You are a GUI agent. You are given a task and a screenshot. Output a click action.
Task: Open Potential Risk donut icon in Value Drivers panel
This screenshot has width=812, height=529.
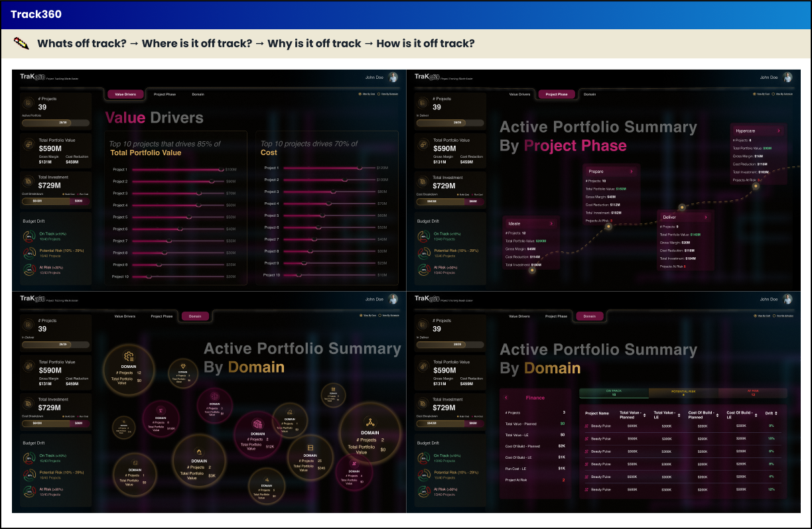pyautogui.click(x=29, y=253)
